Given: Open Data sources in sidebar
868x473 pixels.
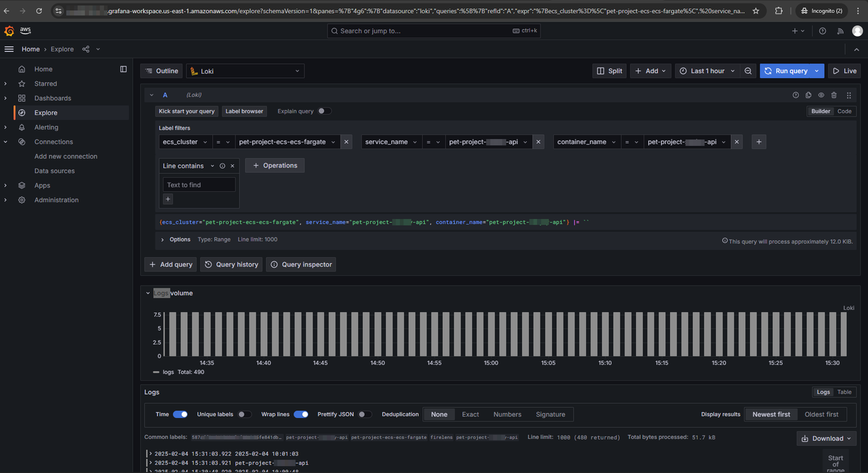Looking at the screenshot, I should coord(54,171).
